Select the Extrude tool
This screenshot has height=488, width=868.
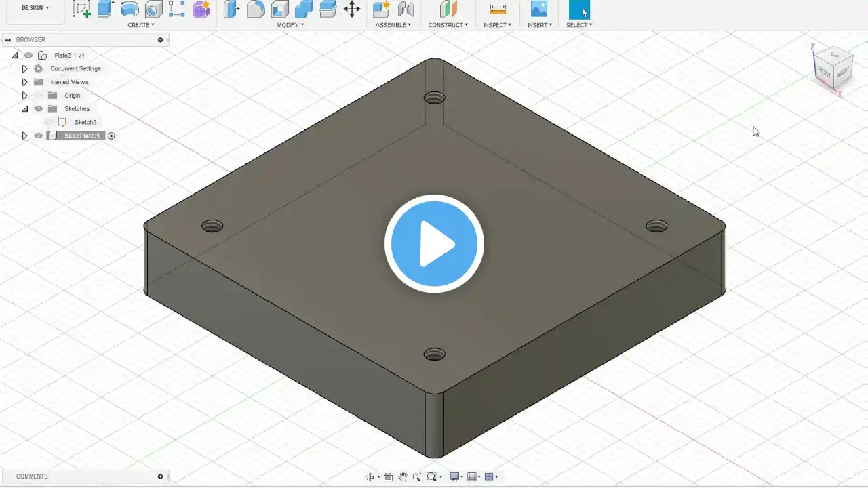pos(105,9)
